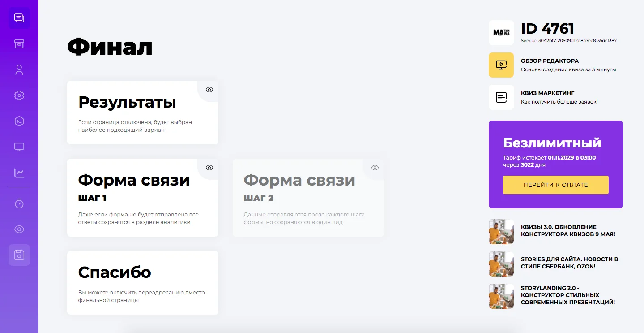Click the save floppy disk icon

point(19,255)
